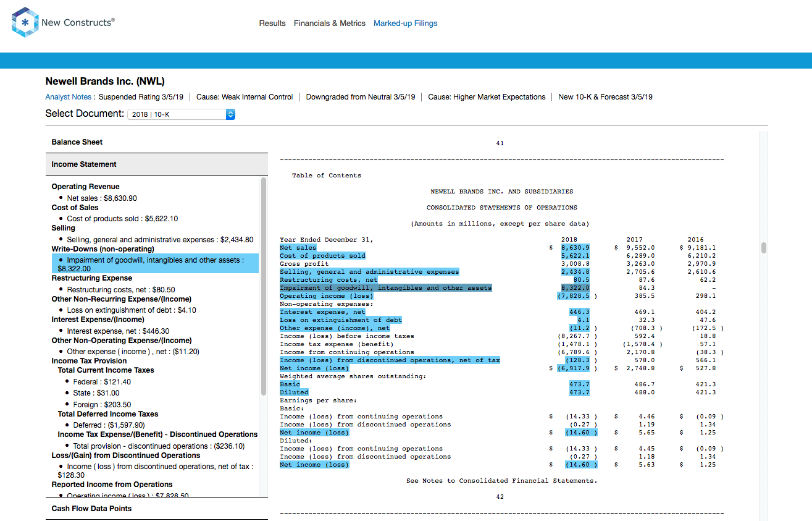
Task: Select sidebar Income (loss) from discontinued operations item
Action: point(154,471)
